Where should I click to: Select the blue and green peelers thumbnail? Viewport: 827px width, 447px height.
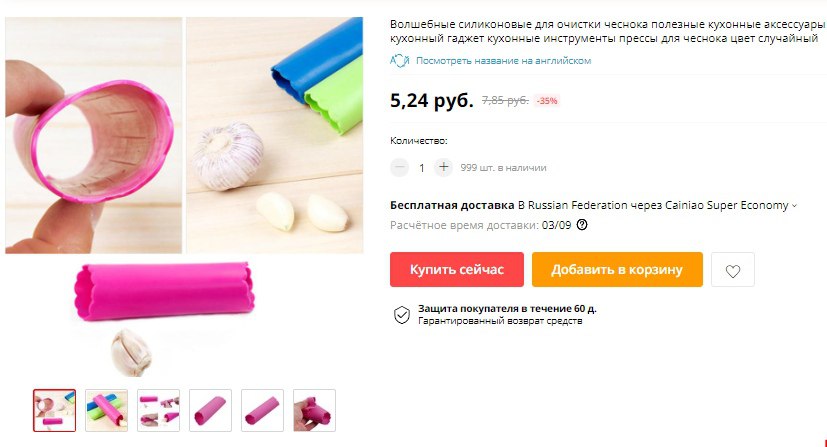(x=107, y=410)
